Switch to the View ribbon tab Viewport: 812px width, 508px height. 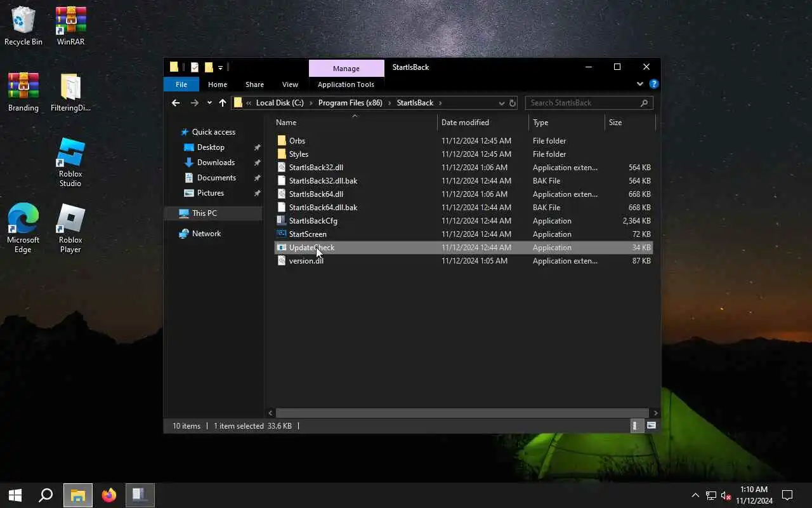(290, 84)
